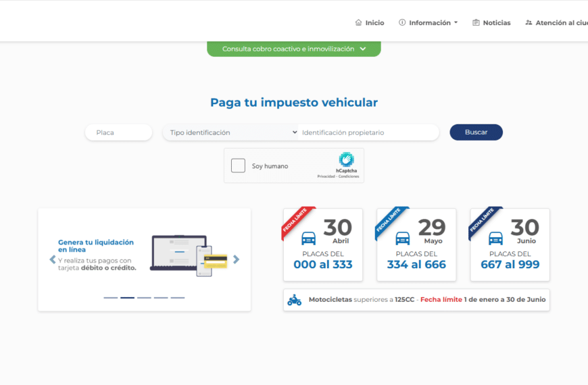Image resolution: width=588 pixels, height=385 pixels.
Task: Click the Información info circle icon
Action: 402,22
